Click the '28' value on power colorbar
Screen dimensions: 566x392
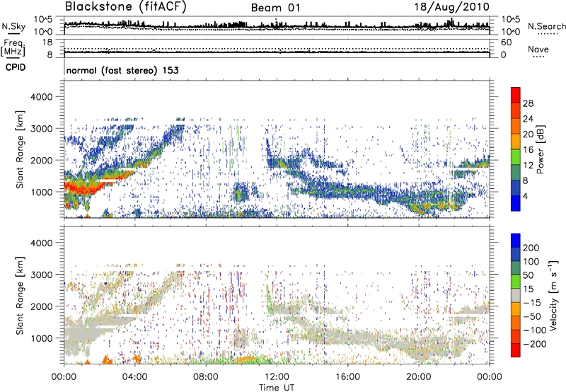click(528, 103)
